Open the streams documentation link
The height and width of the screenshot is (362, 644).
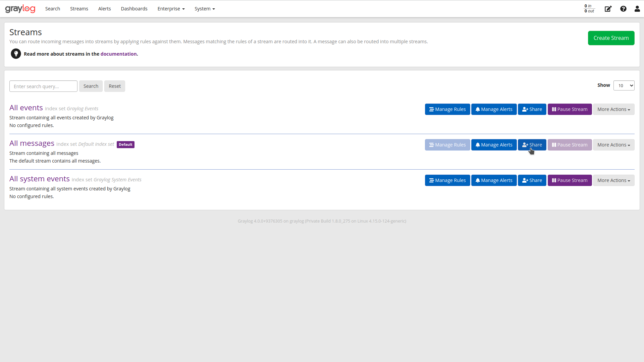click(x=118, y=54)
